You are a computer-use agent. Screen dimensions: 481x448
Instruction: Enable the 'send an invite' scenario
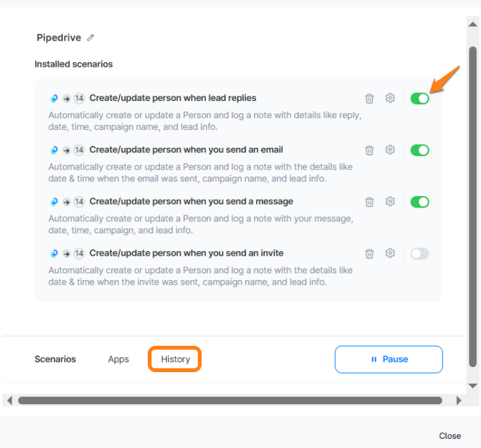click(x=419, y=253)
